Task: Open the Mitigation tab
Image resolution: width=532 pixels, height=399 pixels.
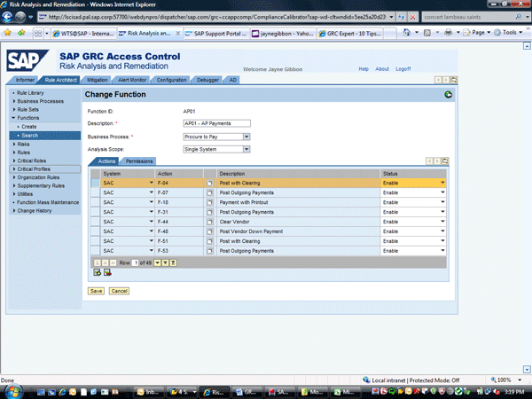Action: click(x=98, y=80)
